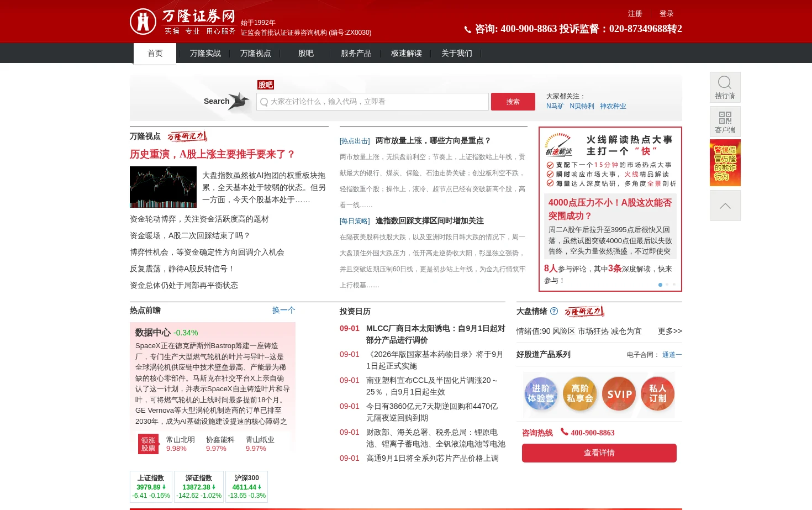This screenshot has width=812, height=510.
Task: Open article 资金轮动博弈，关注资金活跃度高的题材
Action: 199,219
